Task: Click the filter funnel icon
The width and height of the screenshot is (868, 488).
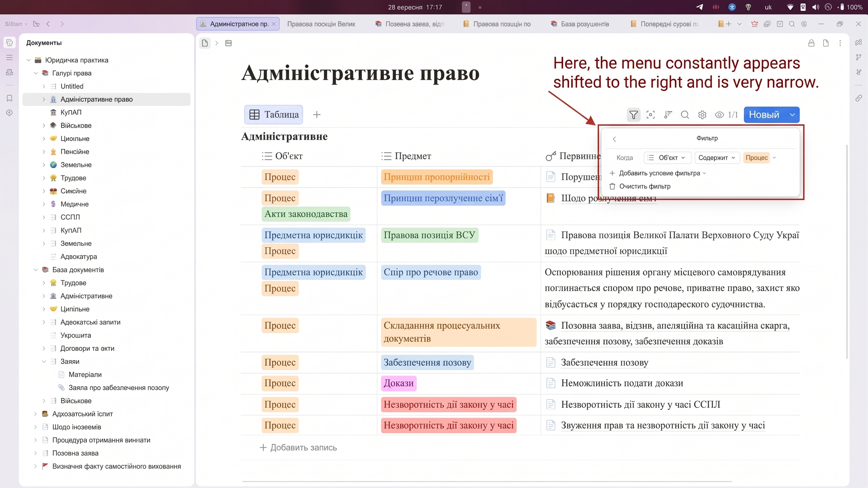Action: (x=633, y=115)
